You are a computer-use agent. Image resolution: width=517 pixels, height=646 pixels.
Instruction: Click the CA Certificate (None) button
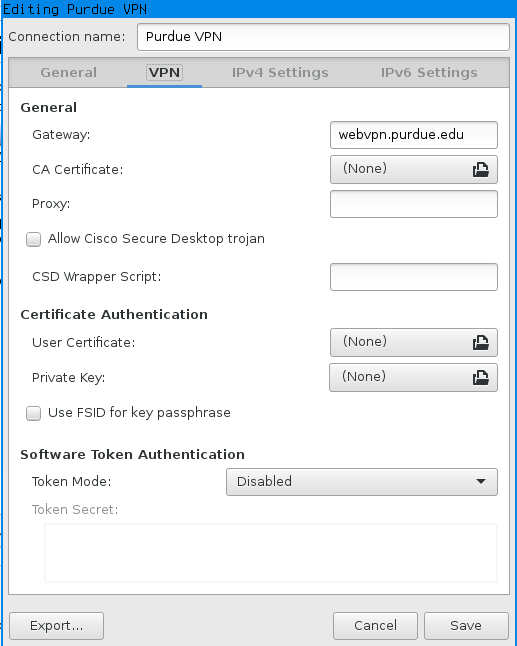[414, 169]
